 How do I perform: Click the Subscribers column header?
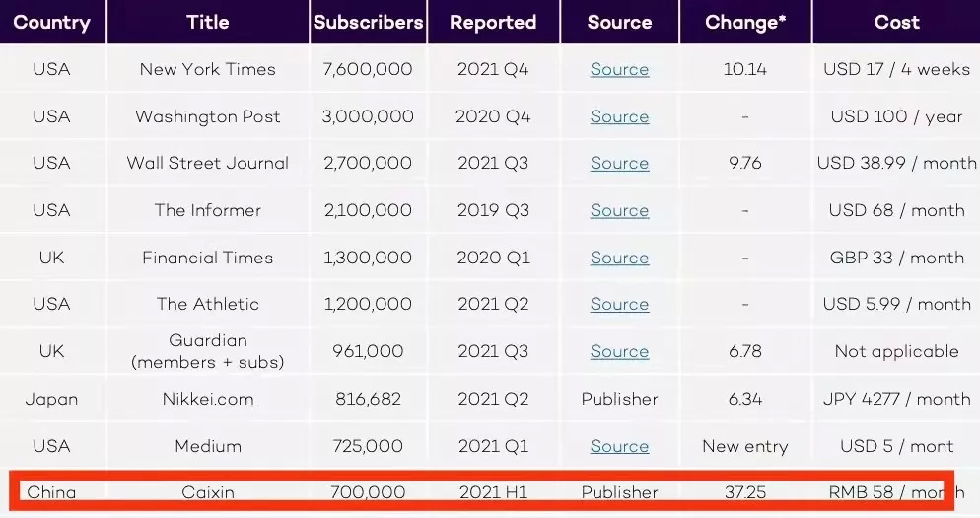click(368, 22)
